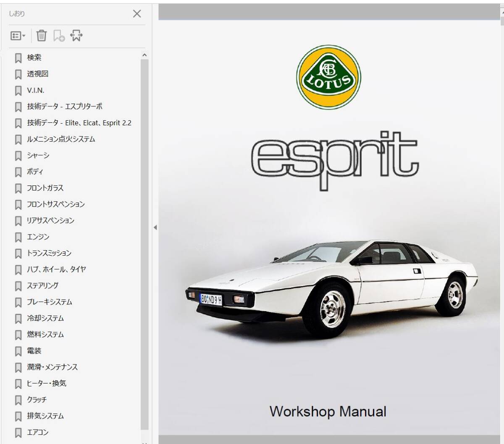Jump to 燃料システム bookmark
504x444 pixels.
[x=45, y=335]
